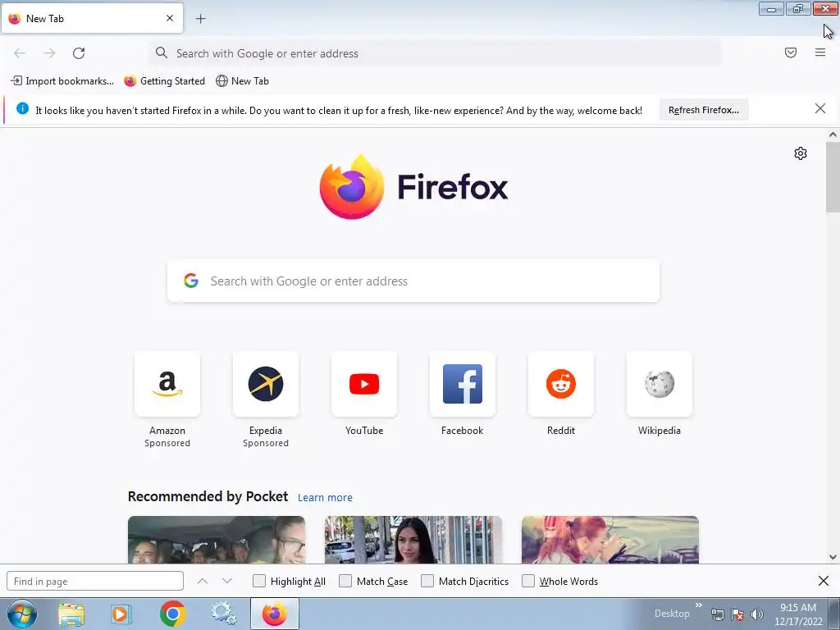The height and width of the screenshot is (630, 840).
Task: Click the central Google search box
Action: click(x=413, y=281)
